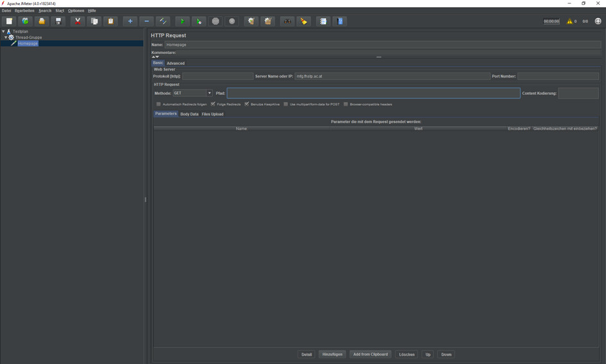Image resolution: width=606 pixels, height=364 pixels.
Task: Collapse all nodes with minus icon
Action: (146, 21)
